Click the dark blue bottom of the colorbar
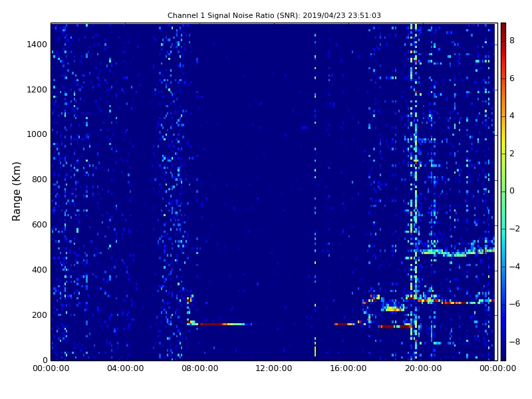532x399 pixels. (x=503, y=353)
